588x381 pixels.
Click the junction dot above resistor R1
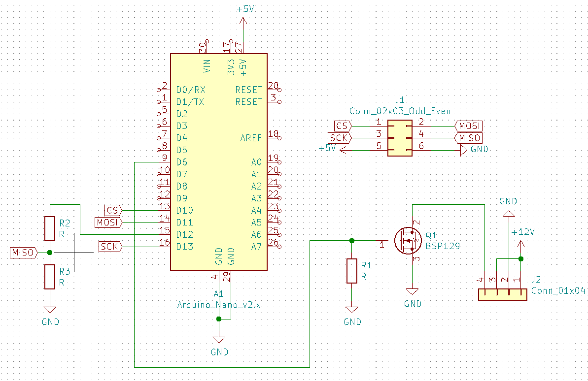tap(352, 241)
